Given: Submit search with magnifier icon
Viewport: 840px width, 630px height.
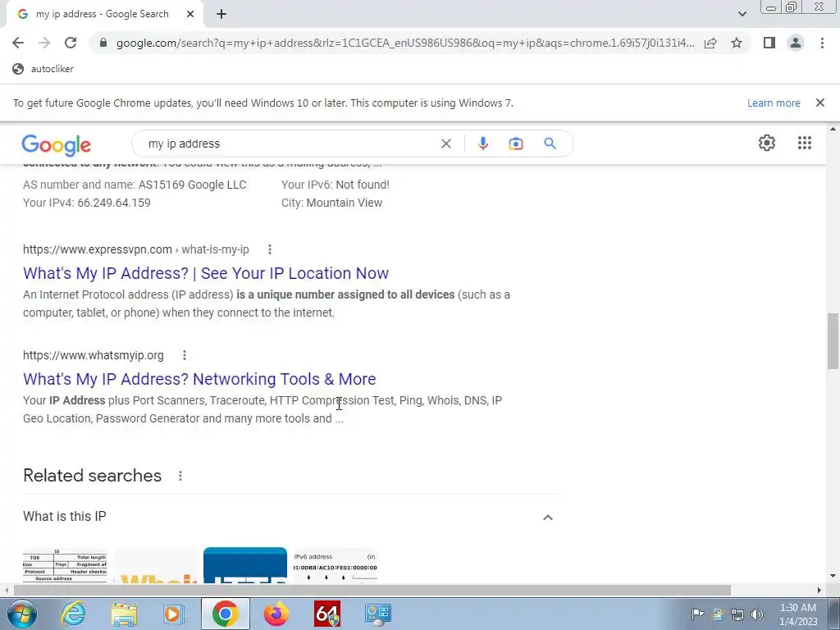Looking at the screenshot, I should click(x=550, y=143).
